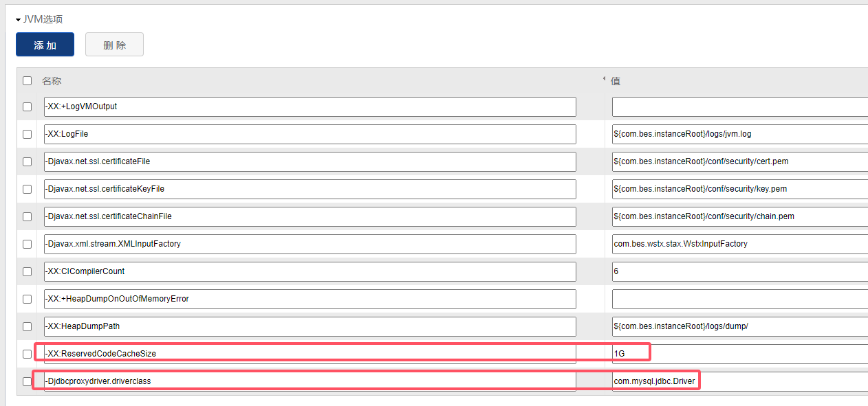868x406 pixels.
Task: Edit the WstxInputFactory value field
Action: (739, 244)
